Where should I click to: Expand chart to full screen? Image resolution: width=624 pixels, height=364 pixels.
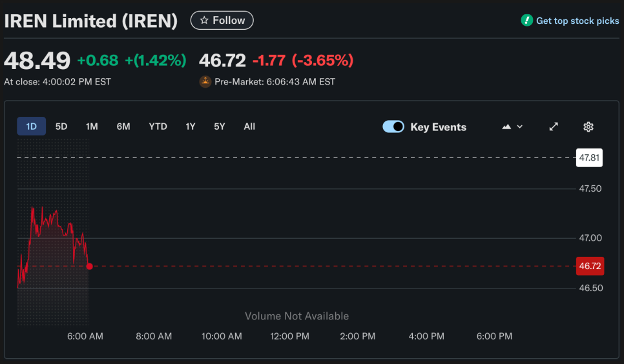pos(554,126)
